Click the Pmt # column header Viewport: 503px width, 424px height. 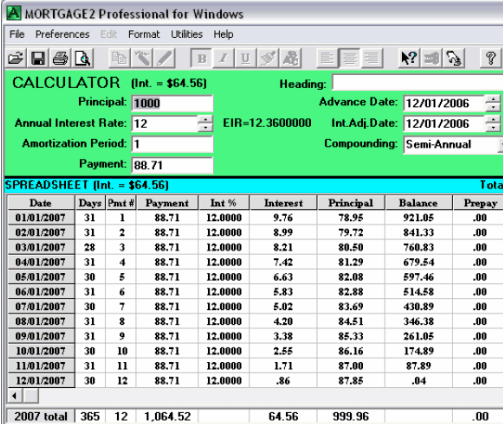tap(121, 203)
